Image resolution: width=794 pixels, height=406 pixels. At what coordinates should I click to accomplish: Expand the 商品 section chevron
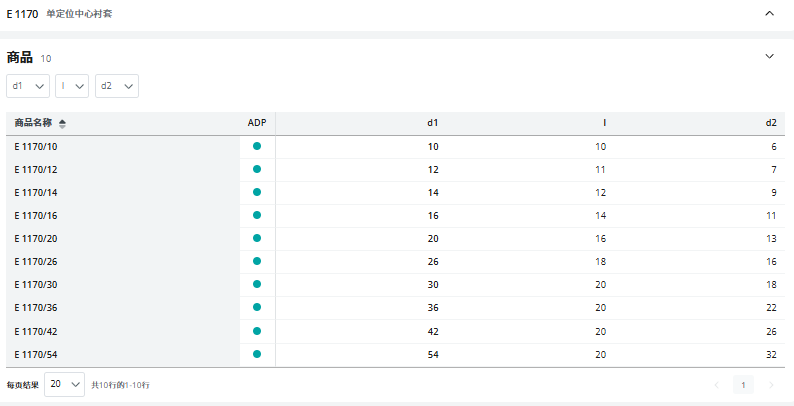tap(769, 57)
